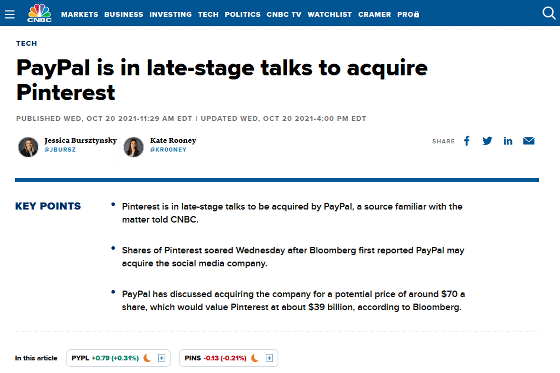Click the TECH section label link

click(x=26, y=44)
